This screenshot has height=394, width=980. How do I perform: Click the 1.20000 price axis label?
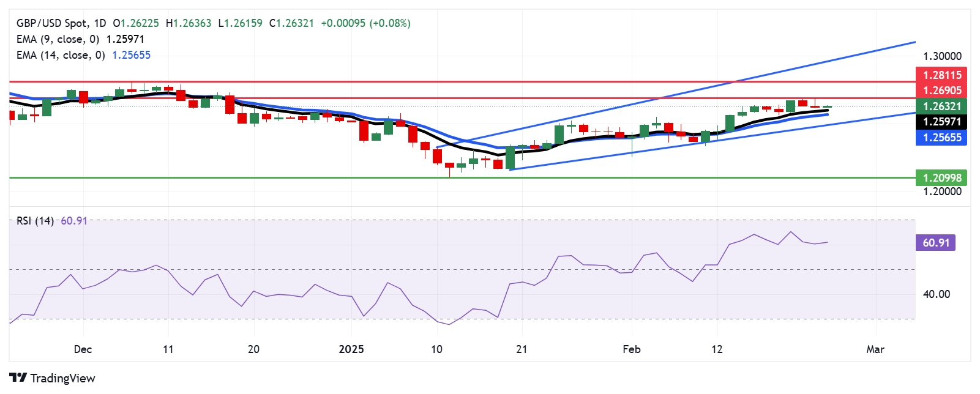pyautogui.click(x=942, y=191)
